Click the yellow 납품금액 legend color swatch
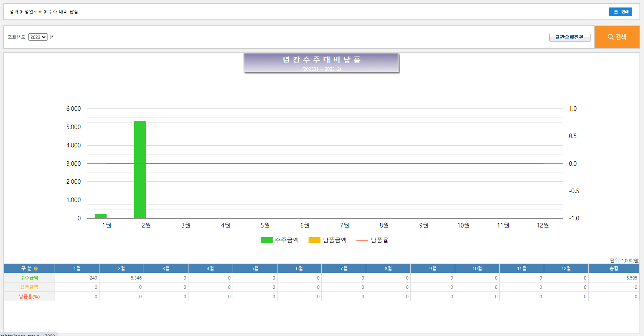644x336 pixels. (x=314, y=240)
